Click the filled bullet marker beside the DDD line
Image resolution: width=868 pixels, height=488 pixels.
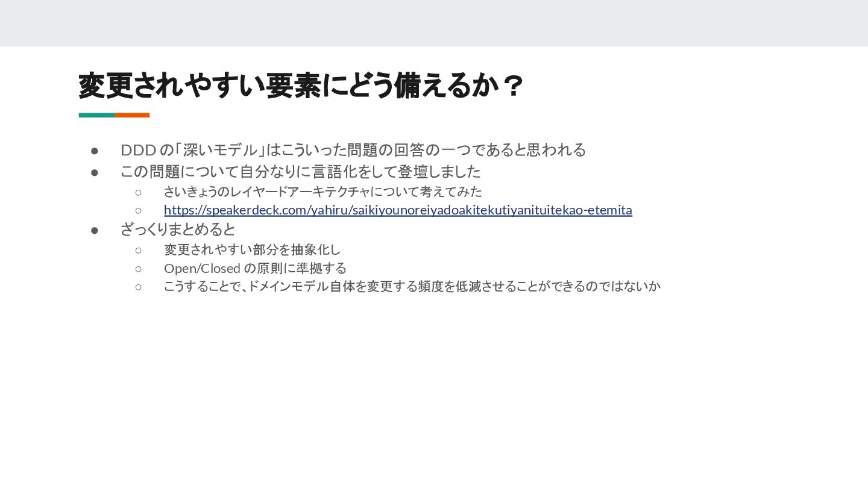pos(95,150)
